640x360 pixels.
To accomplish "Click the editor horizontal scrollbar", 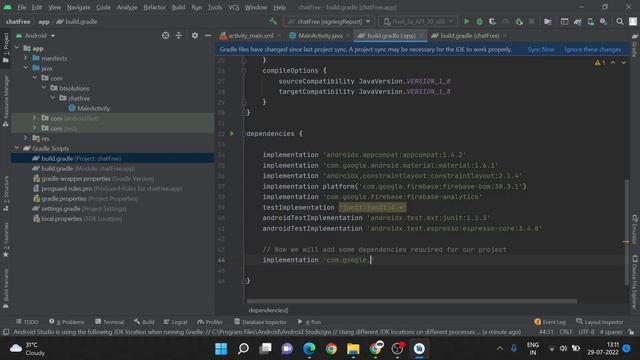I will [412, 301].
